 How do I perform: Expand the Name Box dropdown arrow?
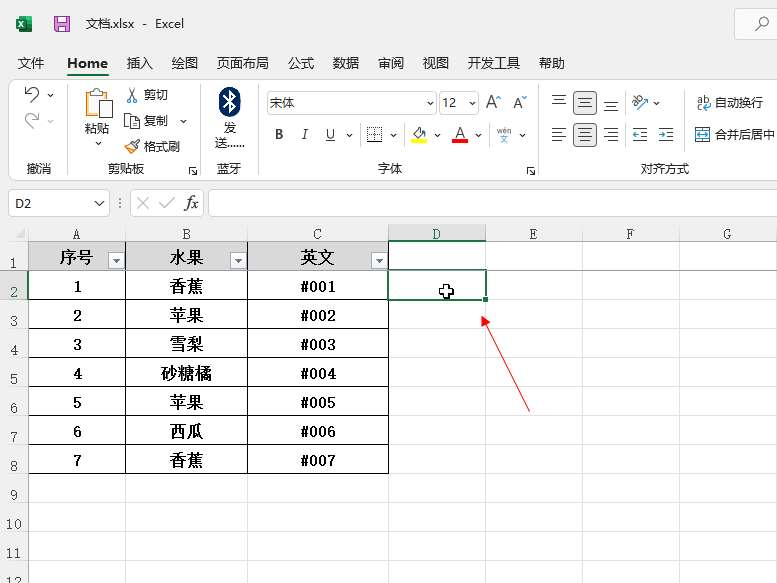coord(99,203)
